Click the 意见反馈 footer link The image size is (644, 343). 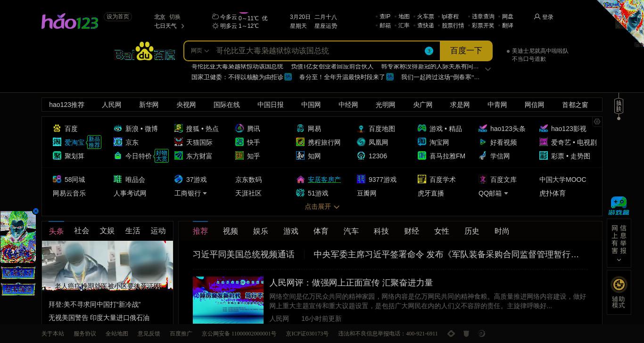click(x=149, y=334)
